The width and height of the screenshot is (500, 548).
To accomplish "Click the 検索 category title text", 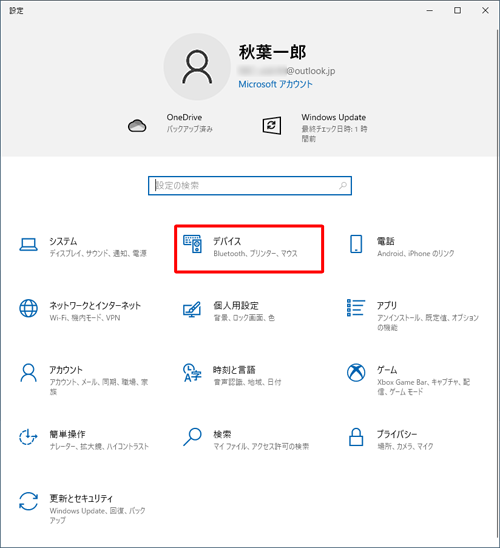I will (222, 434).
